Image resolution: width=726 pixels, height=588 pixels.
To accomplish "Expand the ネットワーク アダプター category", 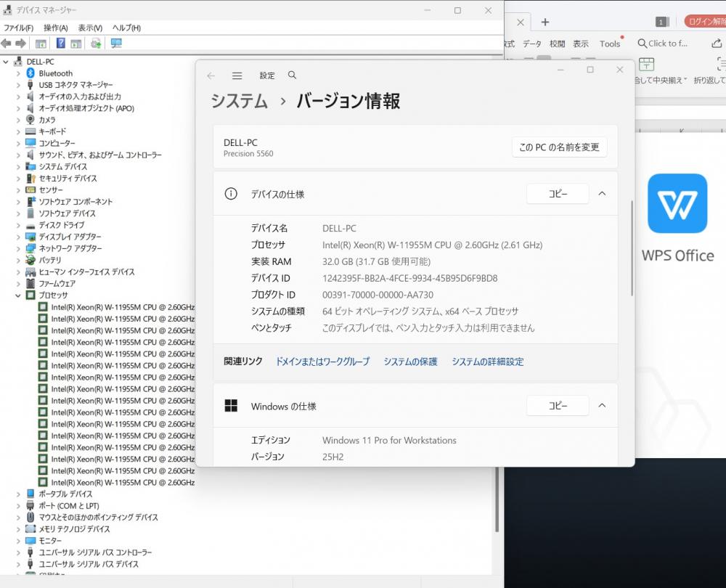I will (x=19, y=248).
